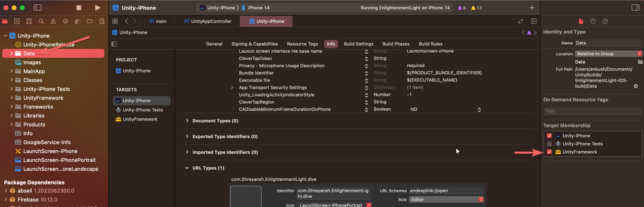Open the Location Relative to Group dropdown
Screen dimensions: 644x207
[x=608, y=54]
